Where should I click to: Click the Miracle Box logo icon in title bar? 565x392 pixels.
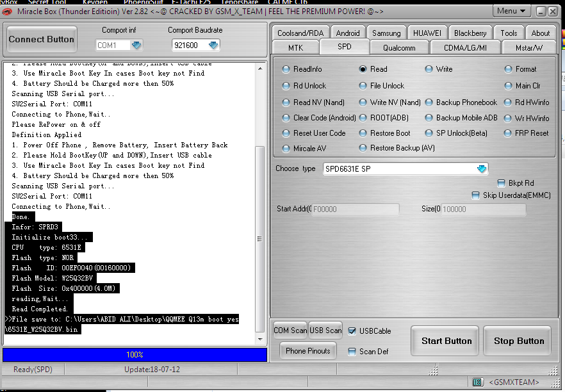coord(6,12)
